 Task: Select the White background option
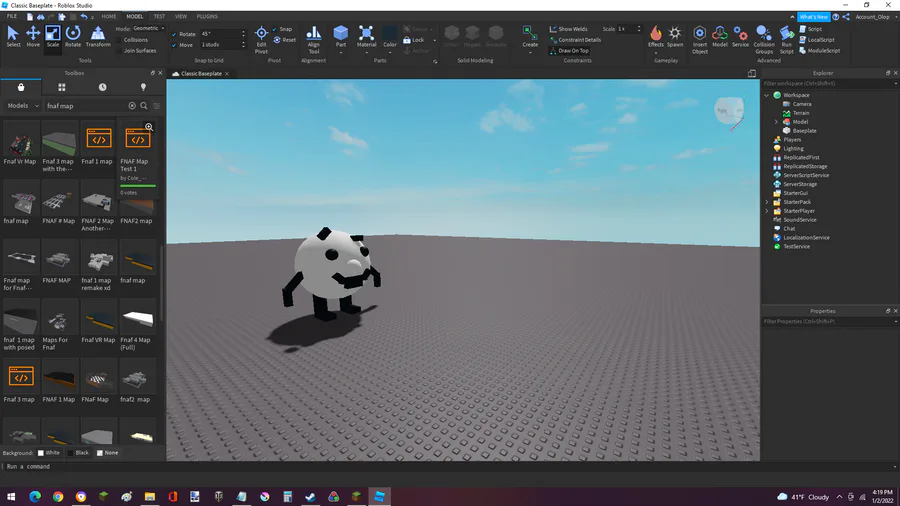coord(41,453)
